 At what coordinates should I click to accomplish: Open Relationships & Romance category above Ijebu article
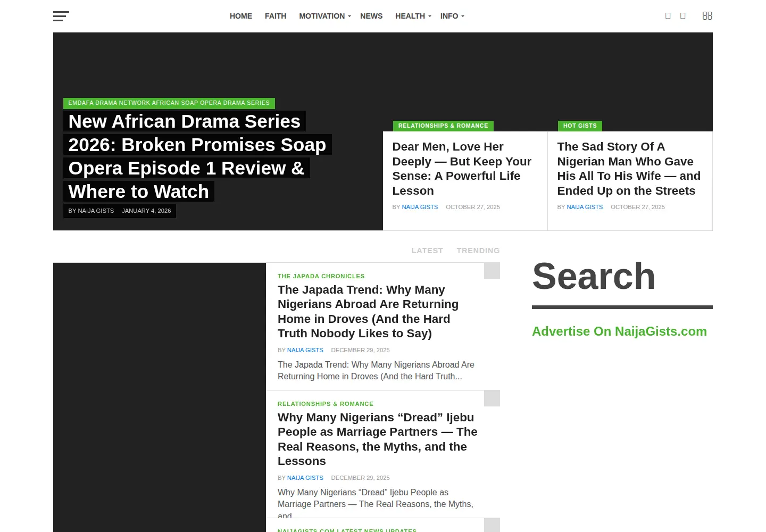coord(326,404)
